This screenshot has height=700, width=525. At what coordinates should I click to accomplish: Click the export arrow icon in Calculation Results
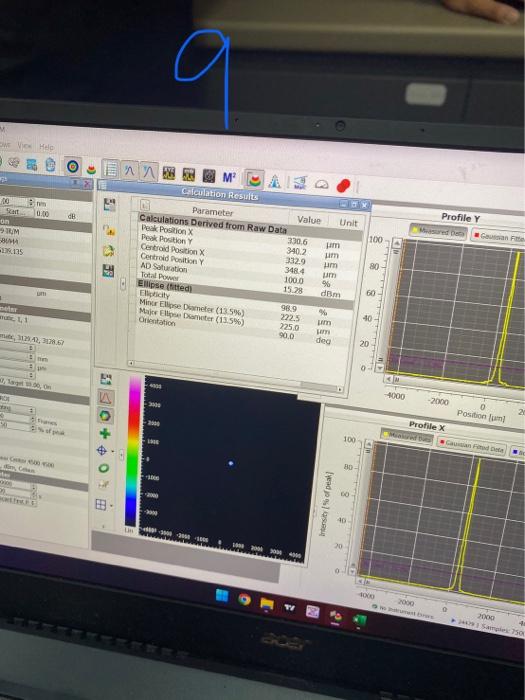pyautogui.click(x=109, y=250)
